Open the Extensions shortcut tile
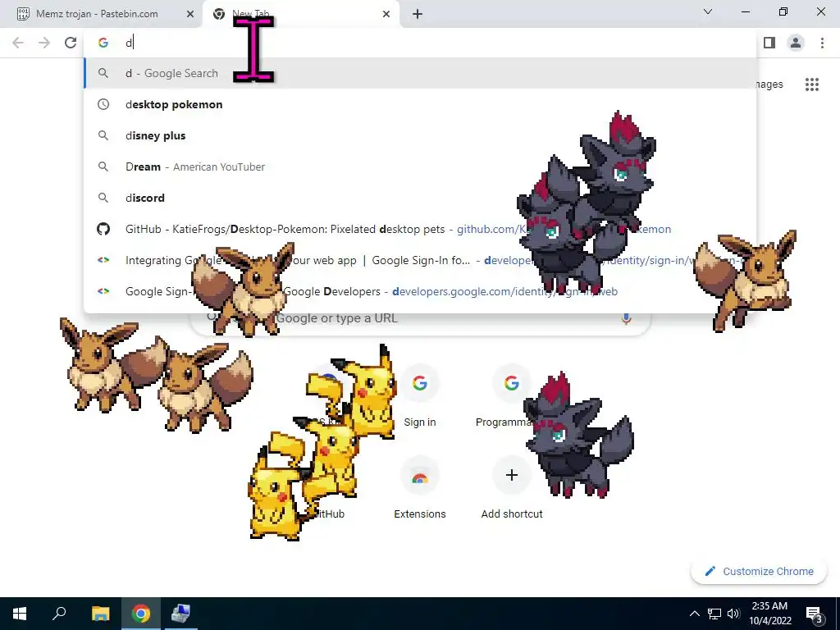Image resolution: width=840 pixels, height=630 pixels. point(420,488)
